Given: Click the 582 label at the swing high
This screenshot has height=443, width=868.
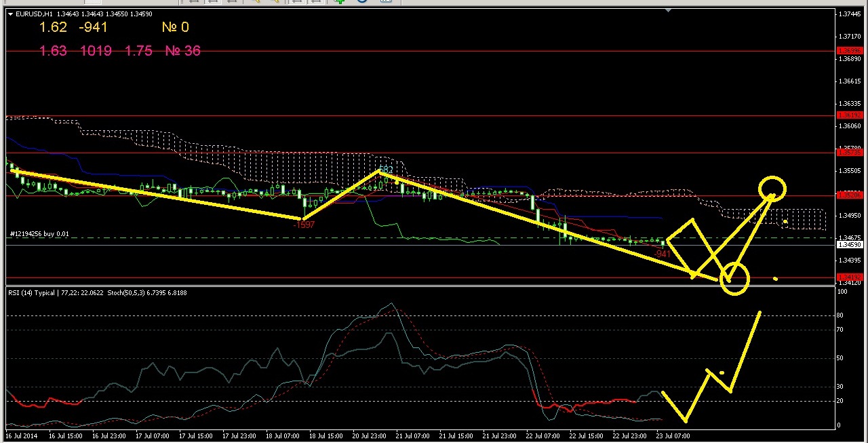Looking at the screenshot, I should tap(386, 170).
